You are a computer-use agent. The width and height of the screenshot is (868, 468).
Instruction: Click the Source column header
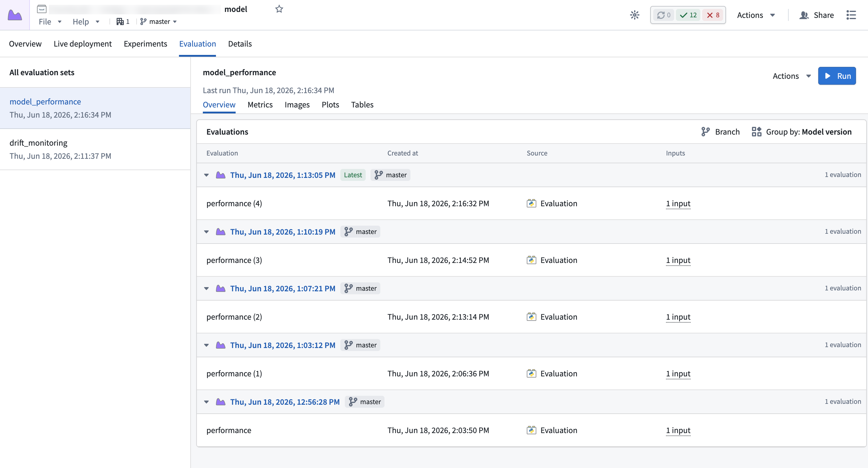[x=537, y=153]
